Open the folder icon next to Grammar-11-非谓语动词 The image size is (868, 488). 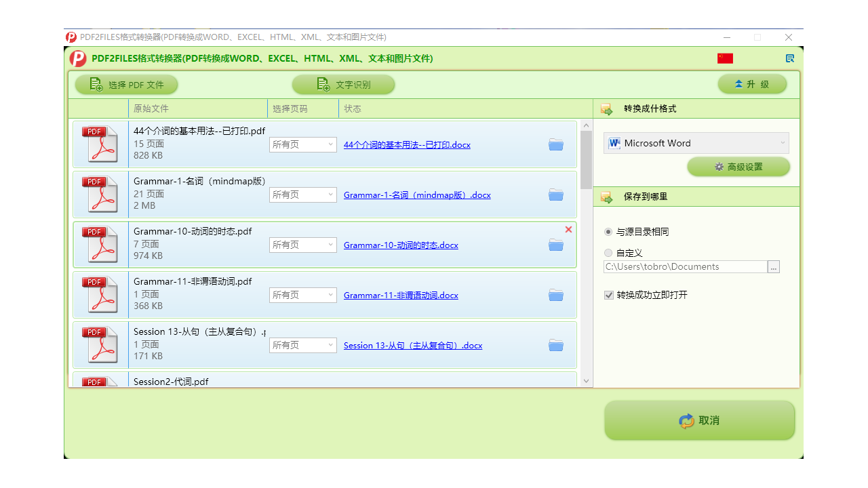point(555,295)
